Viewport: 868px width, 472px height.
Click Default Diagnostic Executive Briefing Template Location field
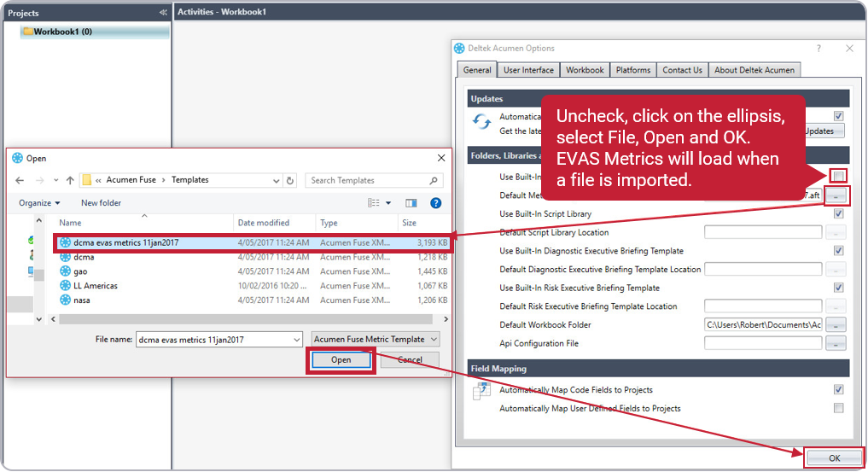tap(763, 270)
